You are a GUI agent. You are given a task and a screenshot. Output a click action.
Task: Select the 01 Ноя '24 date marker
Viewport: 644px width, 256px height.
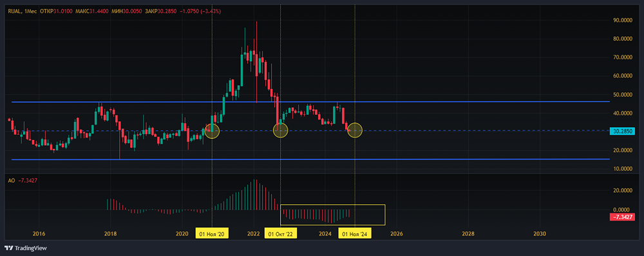355,234
